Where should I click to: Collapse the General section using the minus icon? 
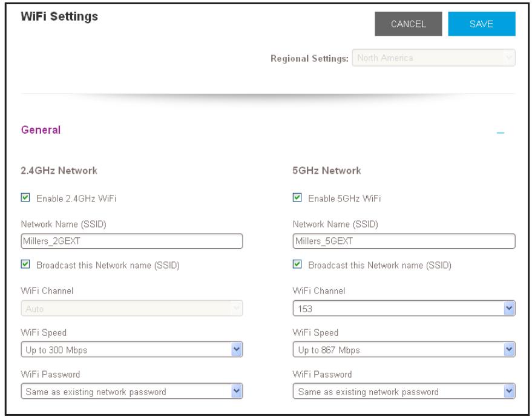tap(500, 133)
